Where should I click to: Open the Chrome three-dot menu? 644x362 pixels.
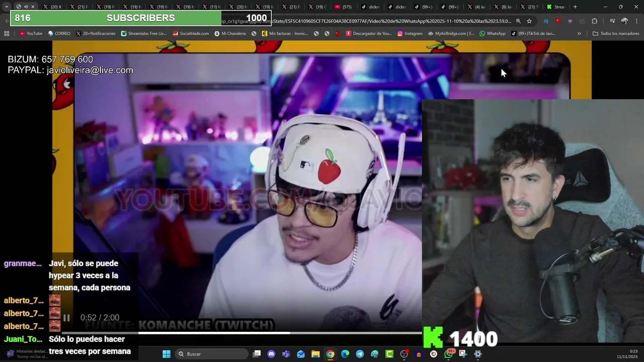636,21
